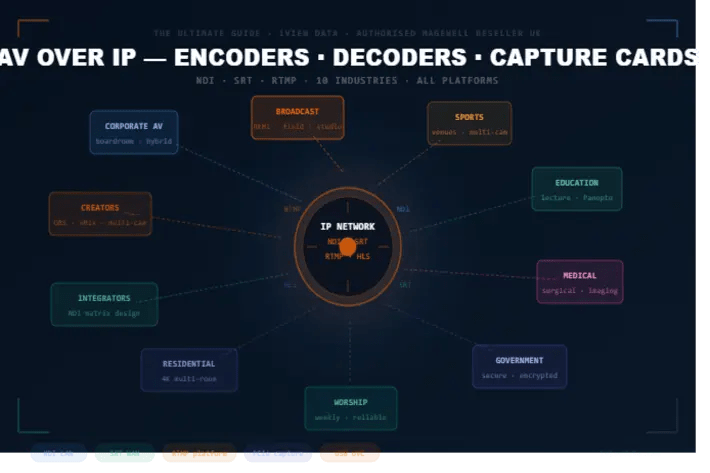Select the IP NETWORK hub title
Screen dimensions: 710x473
tap(348, 226)
